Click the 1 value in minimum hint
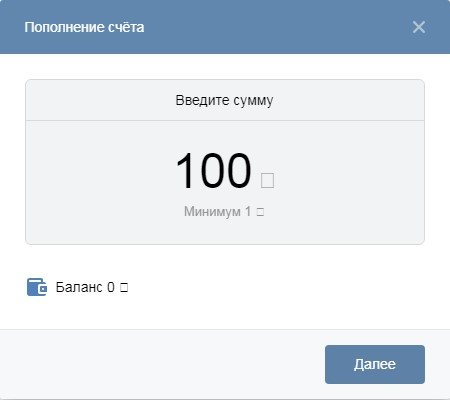The height and width of the screenshot is (400, 450). click(248, 211)
